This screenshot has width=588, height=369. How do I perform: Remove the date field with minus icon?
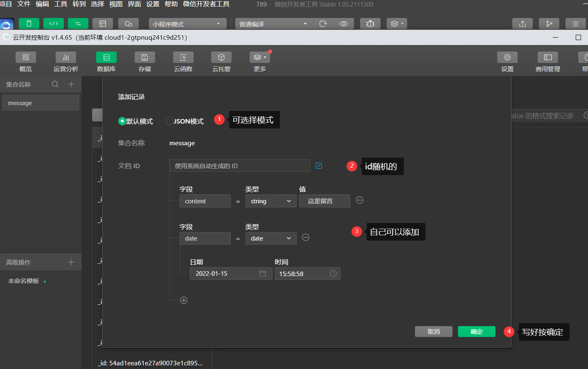tap(306, 237)
